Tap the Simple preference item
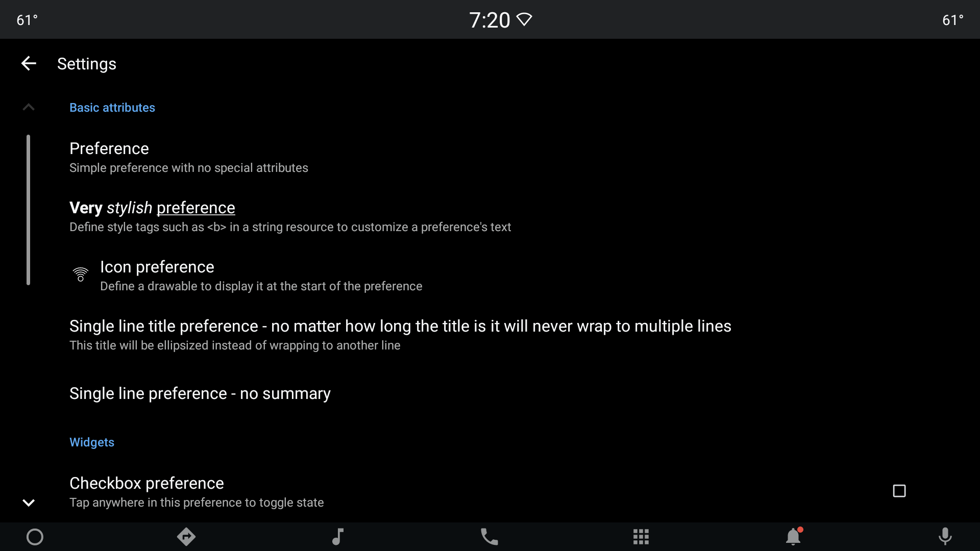 pyautogui.click(x=490, y=157)
